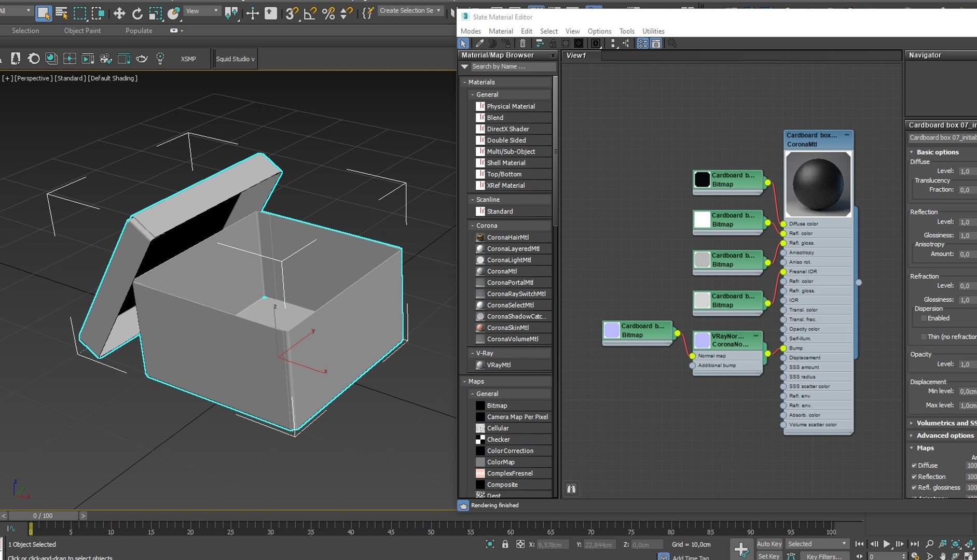Pick material from object with eyedropper
This screenshot has width=977, height=560.
(x=479, y=44)
